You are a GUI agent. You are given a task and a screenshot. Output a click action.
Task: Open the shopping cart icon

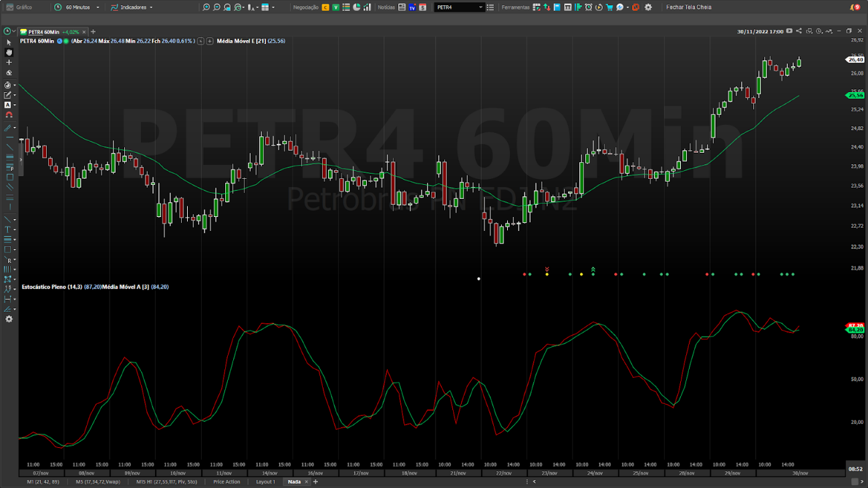click(609, 7)
